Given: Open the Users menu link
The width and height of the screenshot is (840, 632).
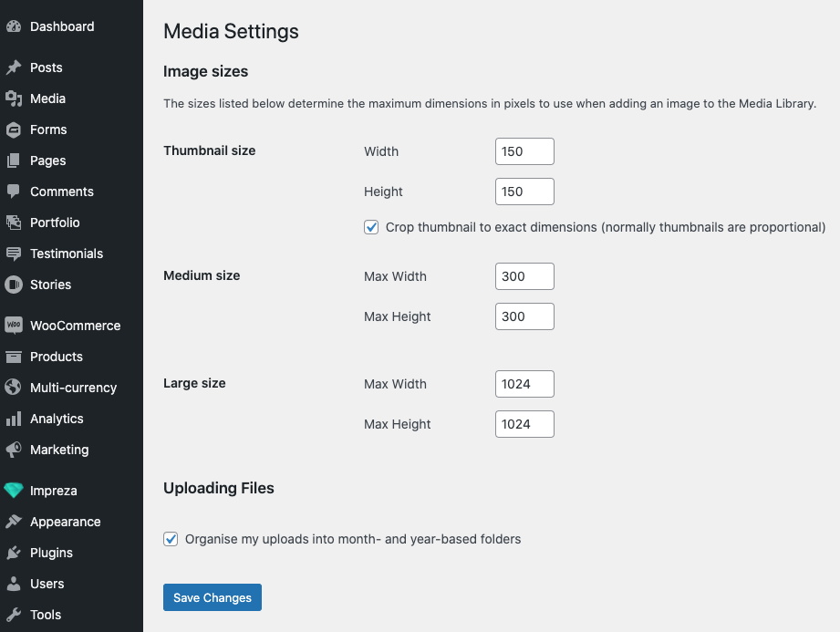Looking at the screenshot, I should (x=47, y=584).
